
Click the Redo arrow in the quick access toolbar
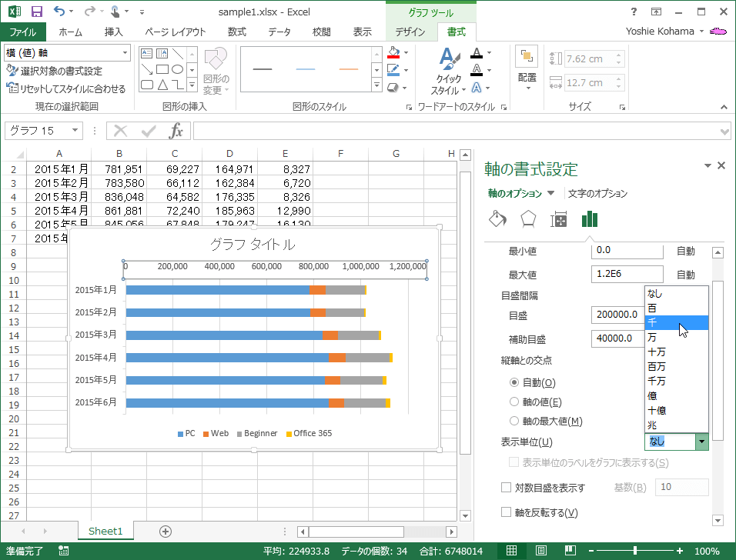pyautogui.click(x=89, y=12)
